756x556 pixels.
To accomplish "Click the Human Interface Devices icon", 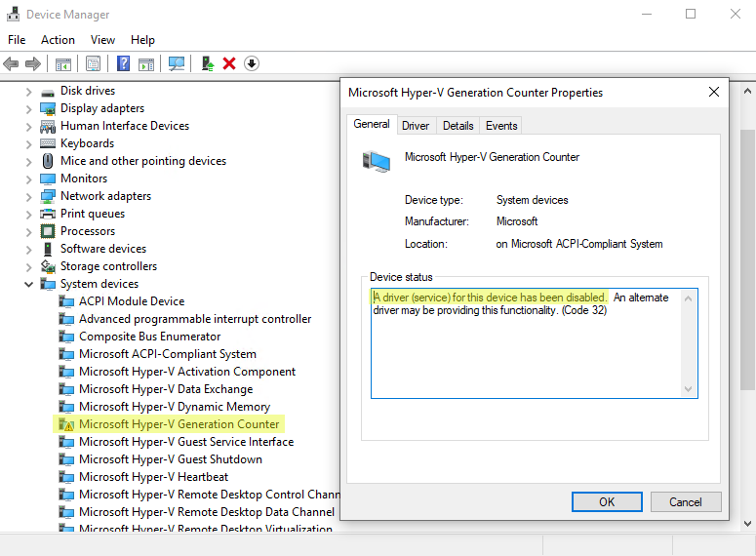I will [x=48, y=127].
